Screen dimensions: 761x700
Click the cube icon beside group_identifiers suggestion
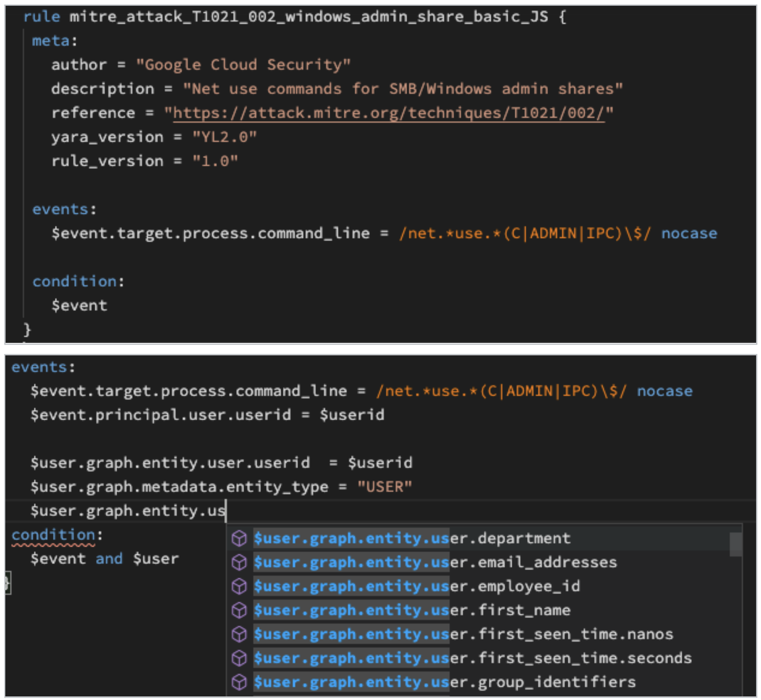tap(239, 682)
